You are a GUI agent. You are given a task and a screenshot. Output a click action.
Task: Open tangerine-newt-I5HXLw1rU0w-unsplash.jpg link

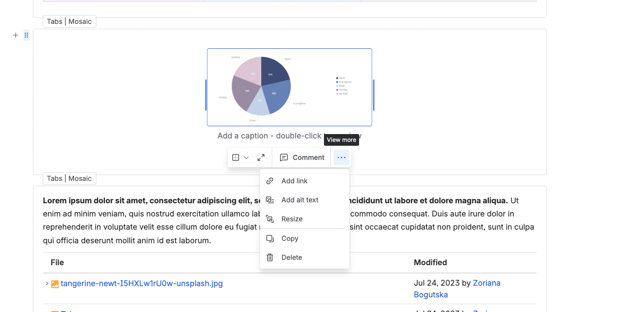141,283
